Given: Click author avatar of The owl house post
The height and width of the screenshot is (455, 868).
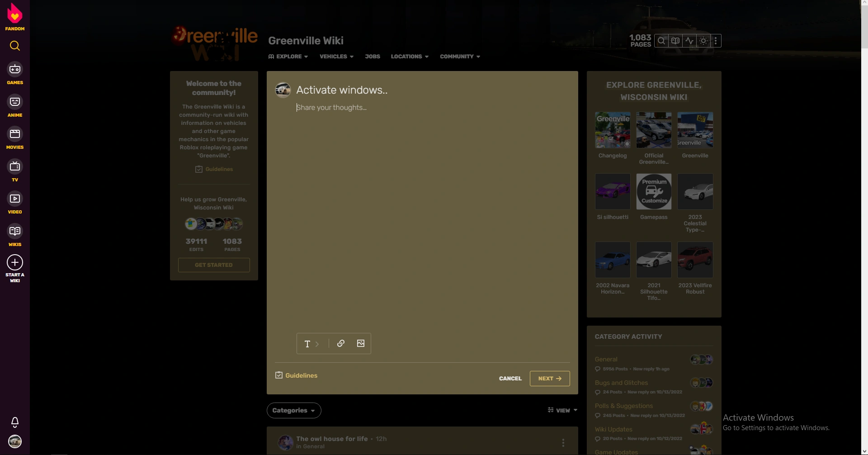Looking at the screenshot, I should (285, 442).
